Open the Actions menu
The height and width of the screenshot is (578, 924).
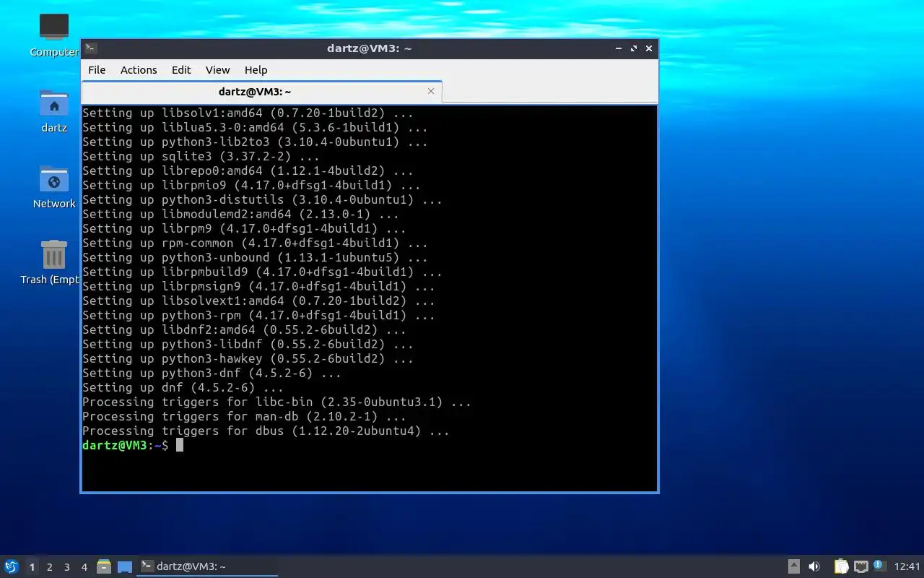(x=139, y=70)
